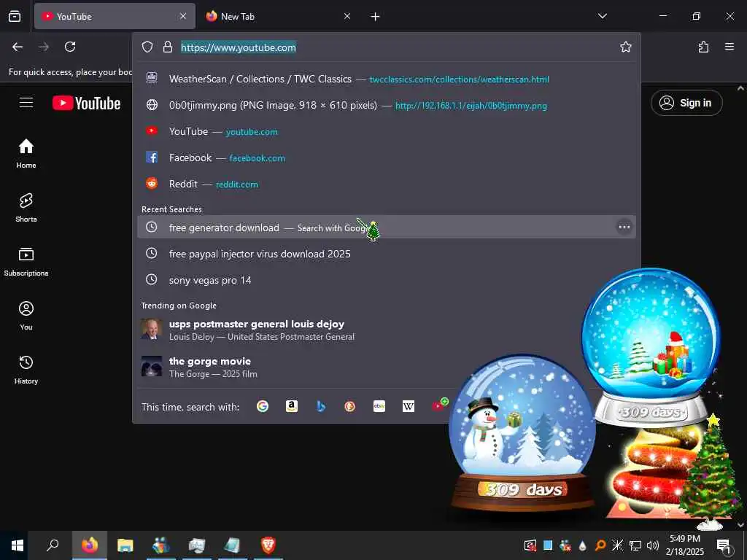The width and height of the screenshot is (747, 560).
Task: Open tracking protection shield in the address bar
Action: click(x=147, y=47)
